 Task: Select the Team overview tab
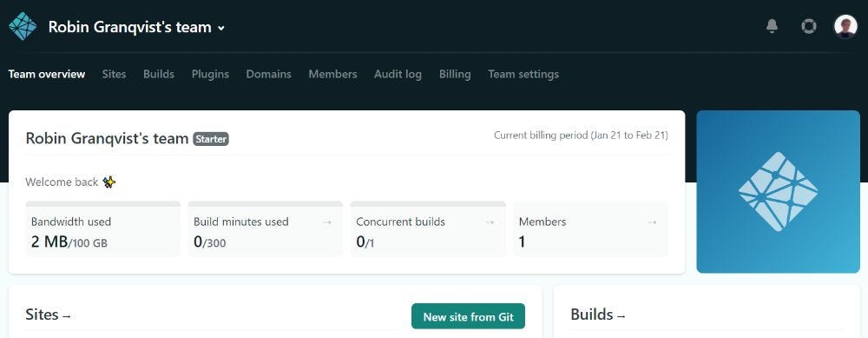47,74
